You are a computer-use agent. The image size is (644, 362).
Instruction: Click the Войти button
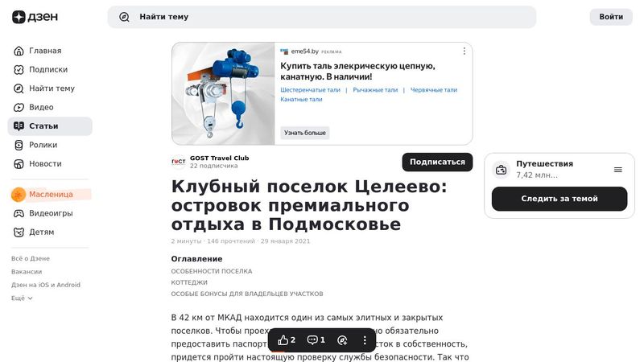tap(611, 17)
